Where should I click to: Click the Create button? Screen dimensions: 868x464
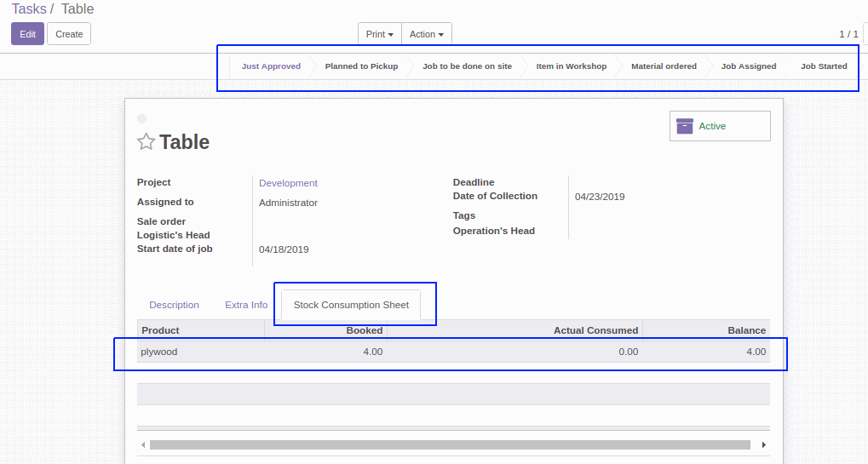click(69, 34)
